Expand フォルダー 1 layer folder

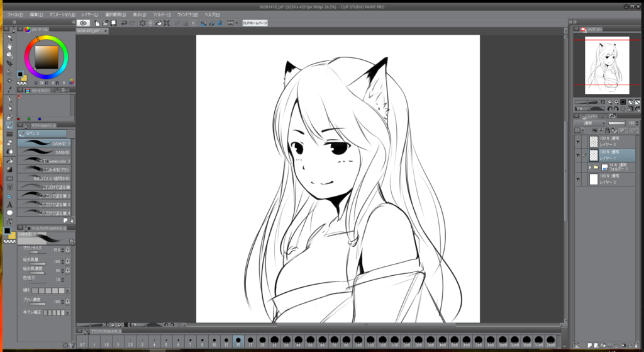pos(590,167)
